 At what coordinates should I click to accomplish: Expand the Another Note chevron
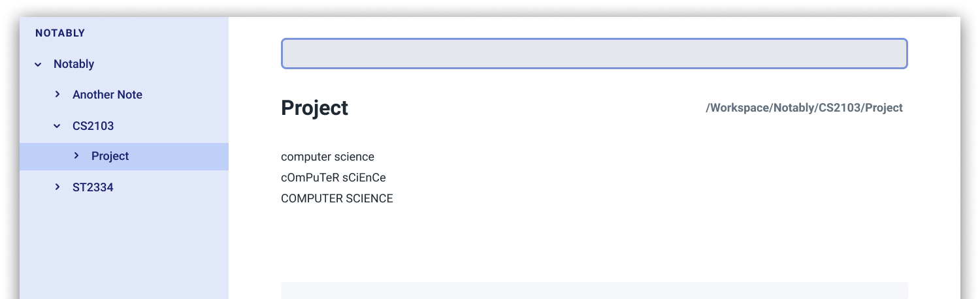click(x=57, y=95)
